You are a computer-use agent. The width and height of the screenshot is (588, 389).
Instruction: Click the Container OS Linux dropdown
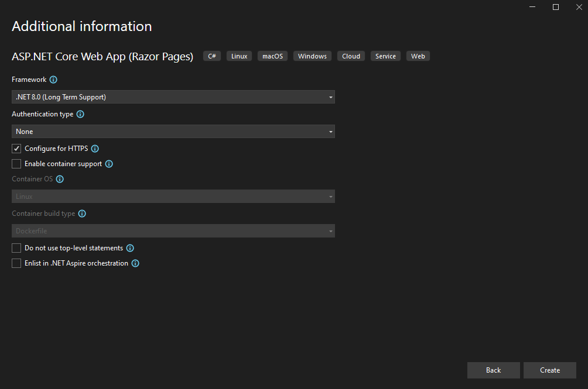pos(173,196)
